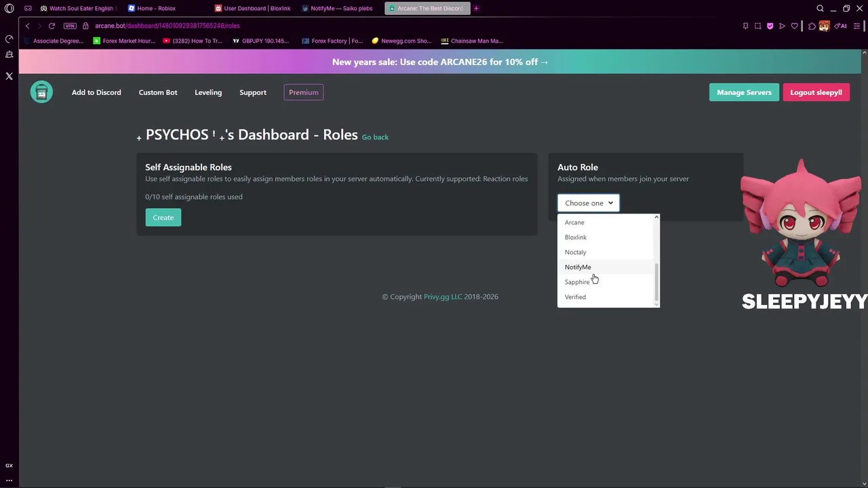868x488 pixels.
Task: Open the Forex Market Hours bookmark
Action: click(124, 41)
